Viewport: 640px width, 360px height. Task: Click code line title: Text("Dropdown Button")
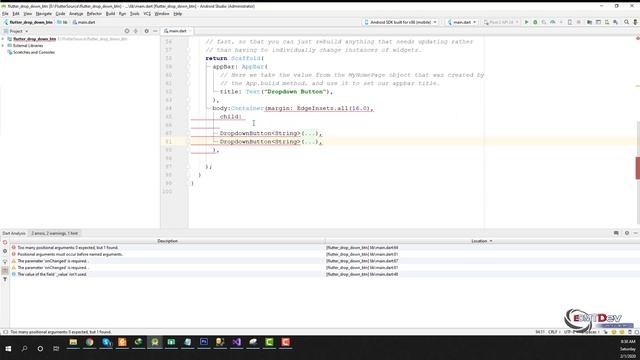tap(276, 92)
